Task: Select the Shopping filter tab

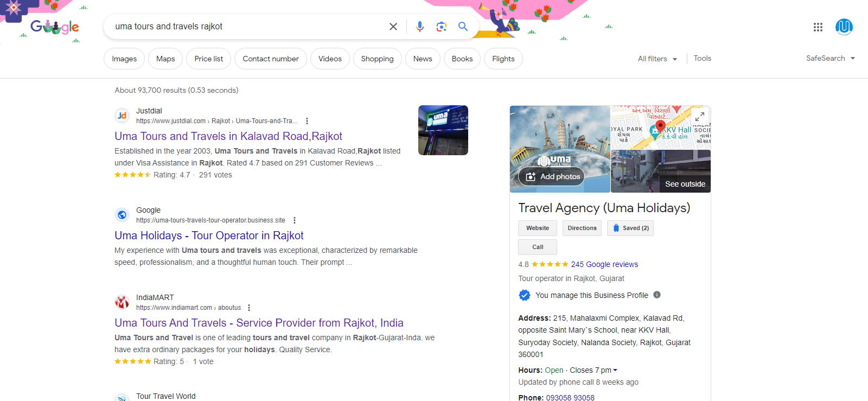Action: coord(378,59)
